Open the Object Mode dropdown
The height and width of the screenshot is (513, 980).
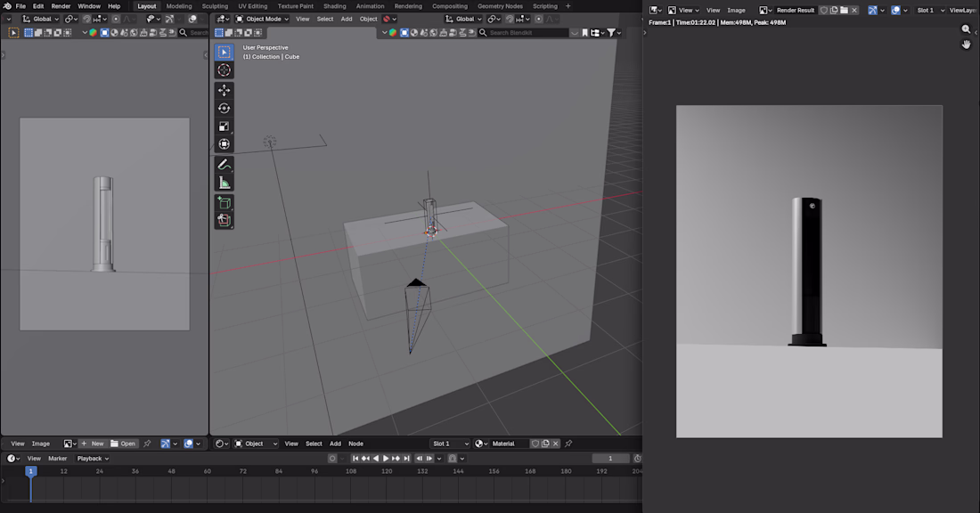click(x=262, y=19)
